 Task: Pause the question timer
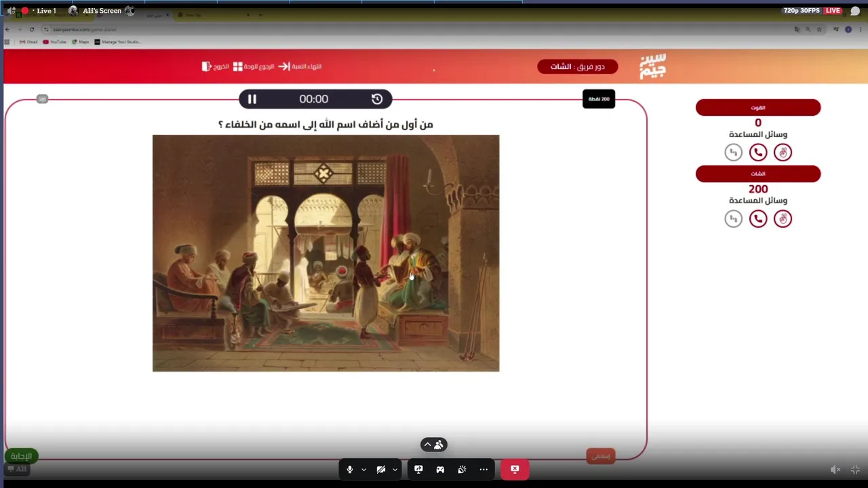pos(252,99)
